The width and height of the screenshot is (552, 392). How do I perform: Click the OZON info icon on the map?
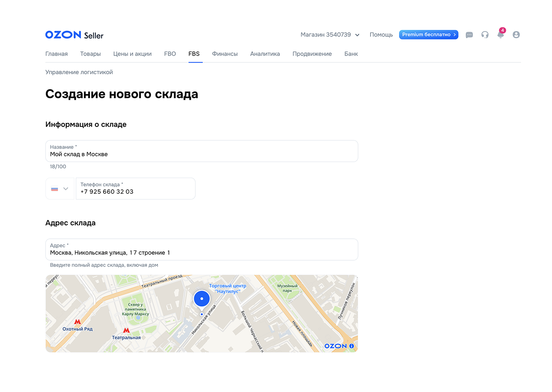coord(351,346)
